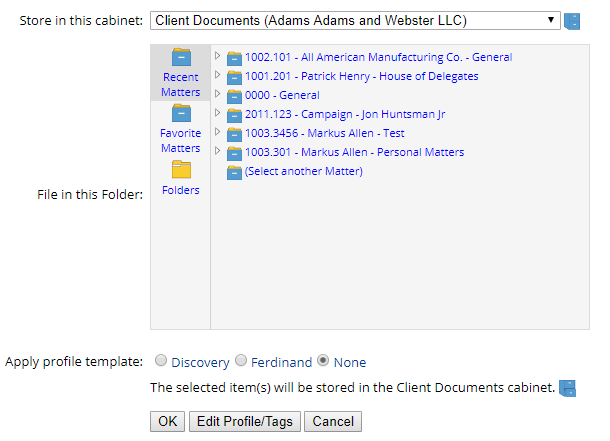The width and height of the screenshot is (610, 441).
Task: Switch to the Favorite Matters tab label
Action: [x=181, y=140]
